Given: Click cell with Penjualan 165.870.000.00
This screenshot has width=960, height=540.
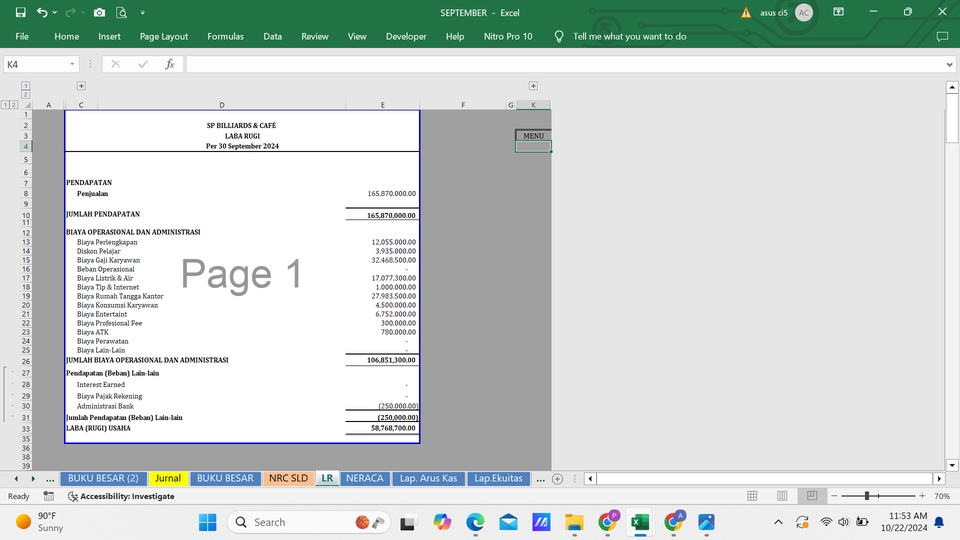Looking at the screenshot, I should coord(383,193).
